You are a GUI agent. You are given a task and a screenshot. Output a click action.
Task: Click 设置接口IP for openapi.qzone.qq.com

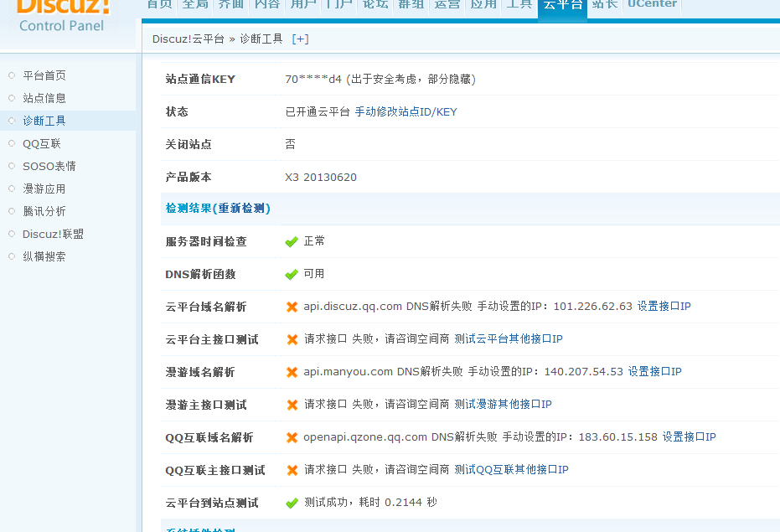(x=689, y=437)
